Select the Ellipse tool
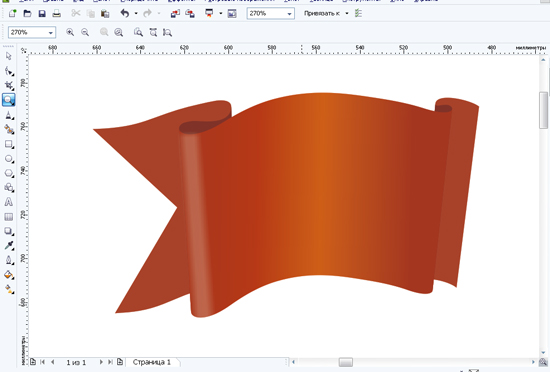 [8, 159]
